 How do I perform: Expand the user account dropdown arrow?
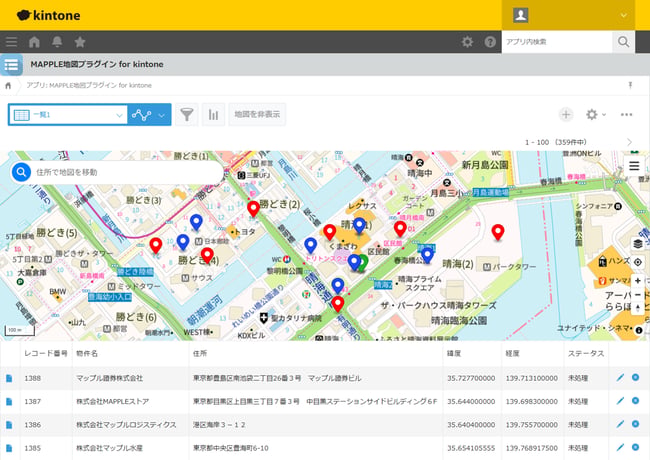coord(623,16)
